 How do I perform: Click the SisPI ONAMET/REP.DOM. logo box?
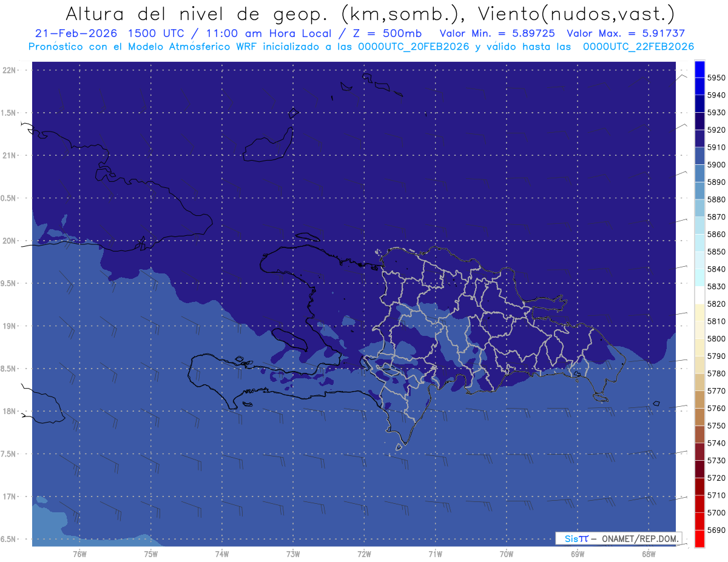click(x=619, y=538)
